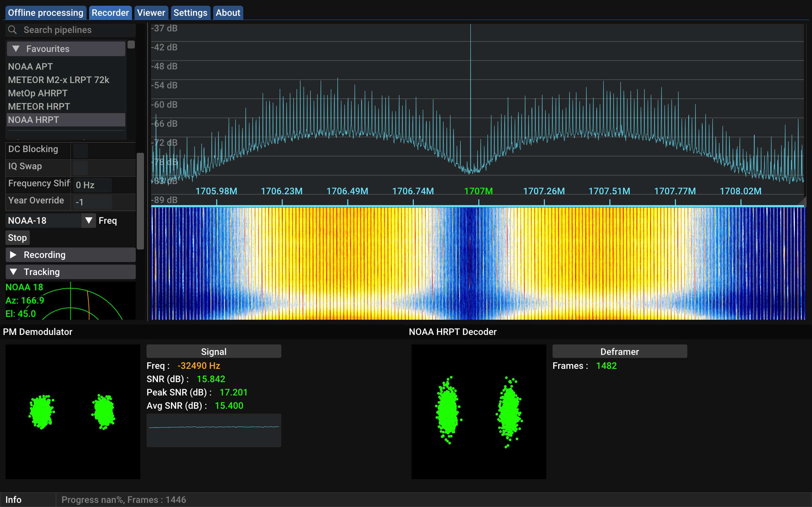Enable DC Blocking
The width and height of the screenshot is (812, 507).
click(x=80, y=151)
